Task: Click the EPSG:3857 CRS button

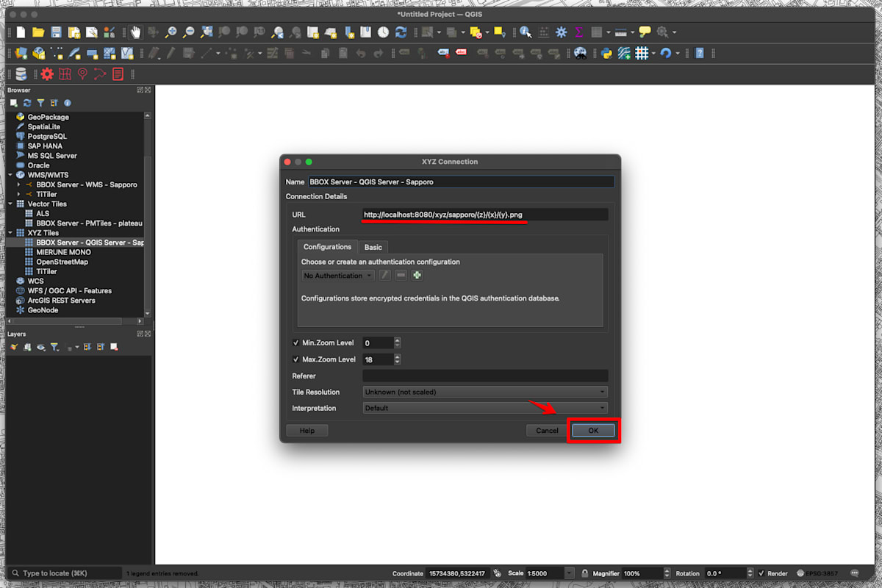Action: point(818,573)
